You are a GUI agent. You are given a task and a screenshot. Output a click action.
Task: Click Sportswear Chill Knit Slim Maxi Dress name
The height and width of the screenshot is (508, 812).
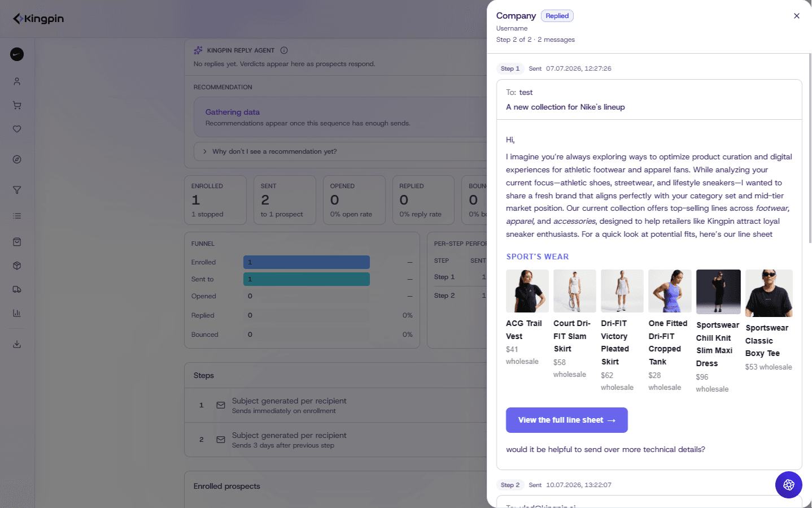click(x=718, y=344)
